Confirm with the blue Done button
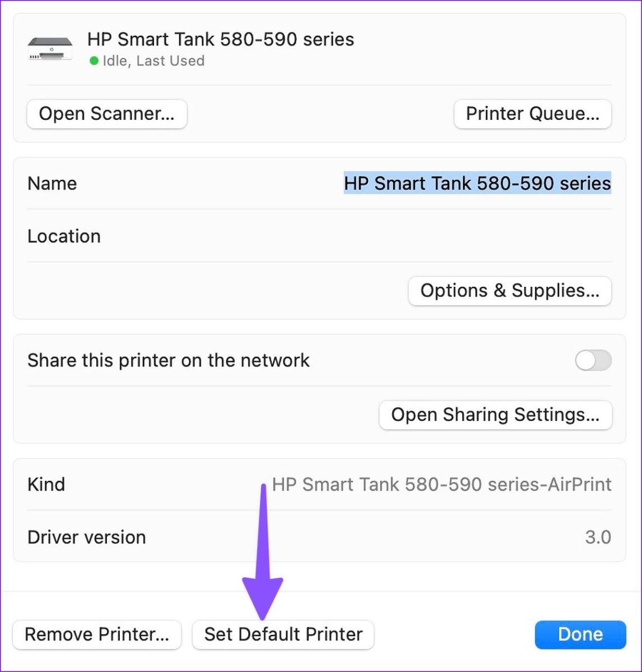 [x=580, y=634]
